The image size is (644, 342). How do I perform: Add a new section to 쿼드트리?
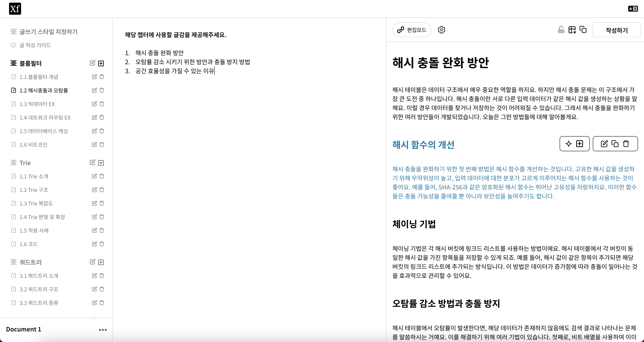click(x=101, y=262)
